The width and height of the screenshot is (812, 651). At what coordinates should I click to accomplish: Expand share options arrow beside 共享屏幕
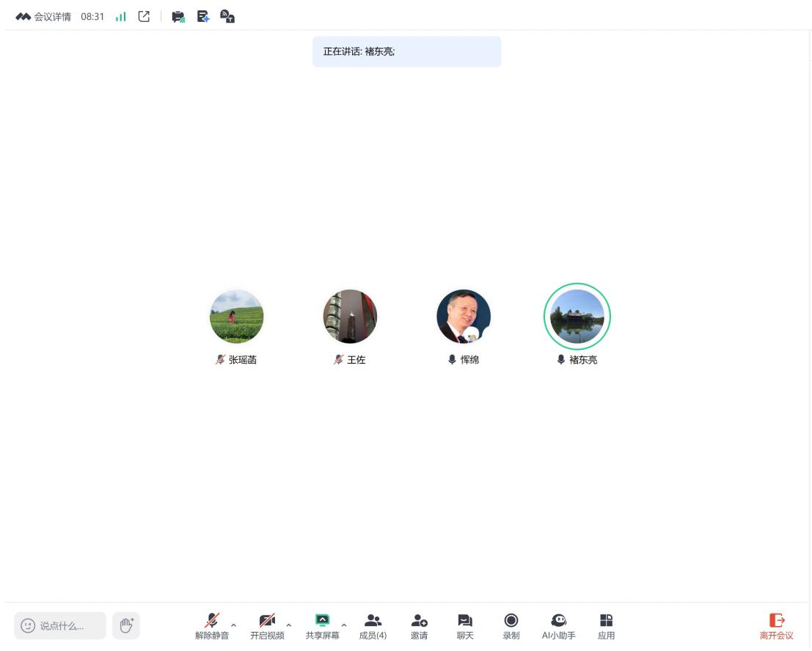point(344,625)
